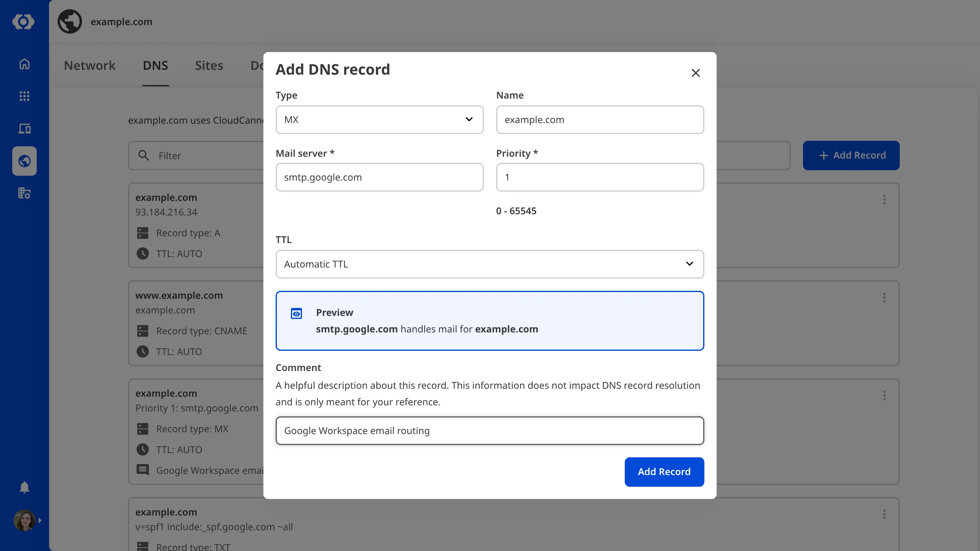The image size is (980, 551).
Task: Select the Sites tab
Action: point(209,65)
